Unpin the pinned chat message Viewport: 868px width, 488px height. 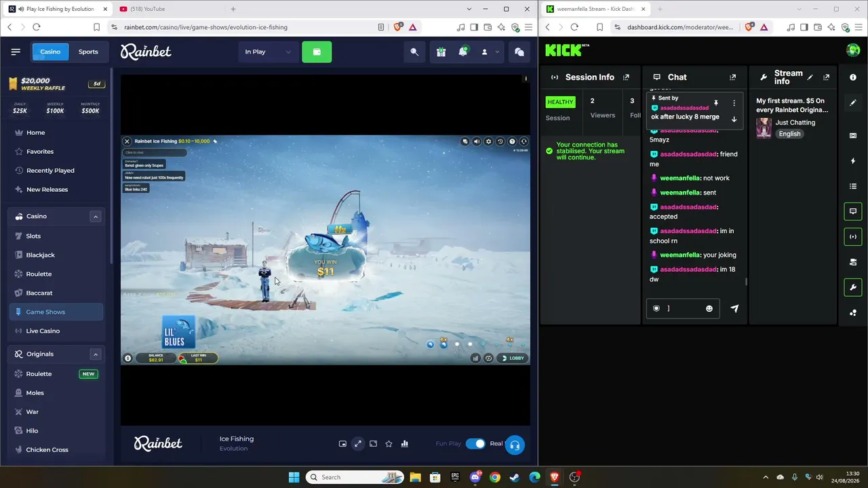(x=715, y=103)
